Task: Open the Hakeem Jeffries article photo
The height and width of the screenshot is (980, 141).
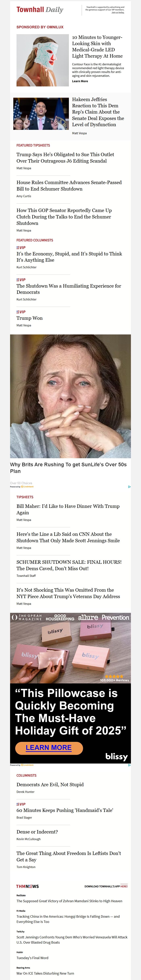Action: (x=41, y=114)
